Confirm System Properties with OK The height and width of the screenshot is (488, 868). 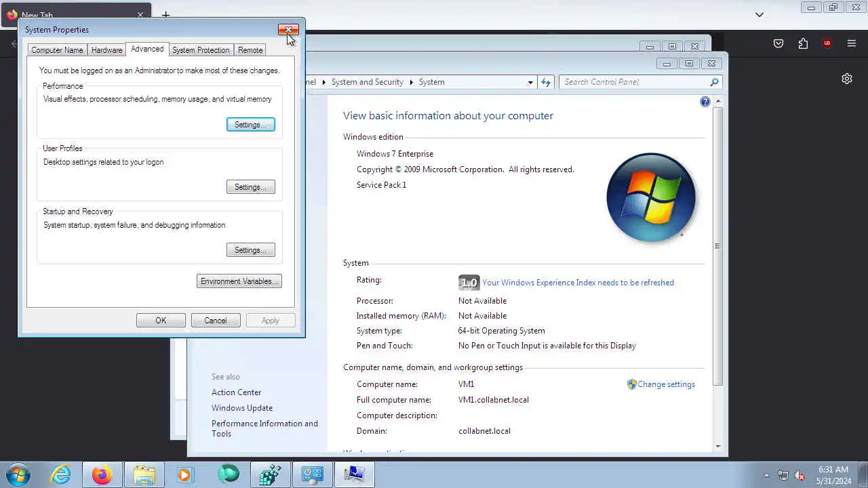click(161, 321)
